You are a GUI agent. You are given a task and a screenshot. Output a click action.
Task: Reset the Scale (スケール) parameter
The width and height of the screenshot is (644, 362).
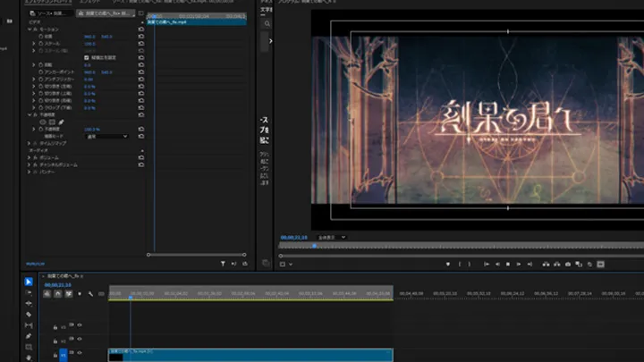(x=141, y=44)
